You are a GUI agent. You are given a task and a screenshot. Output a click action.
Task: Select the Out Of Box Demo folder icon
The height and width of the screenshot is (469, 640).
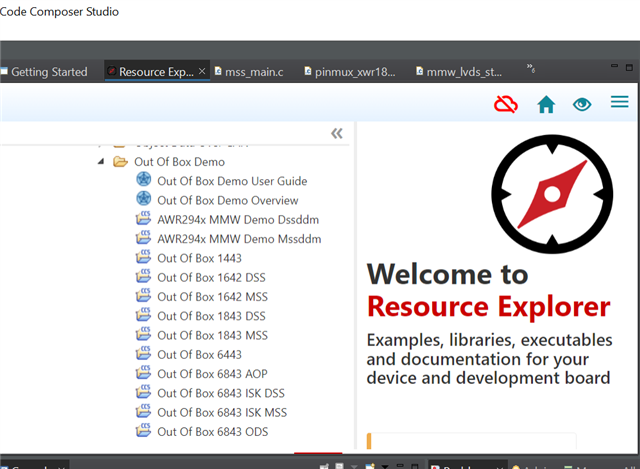120,162
